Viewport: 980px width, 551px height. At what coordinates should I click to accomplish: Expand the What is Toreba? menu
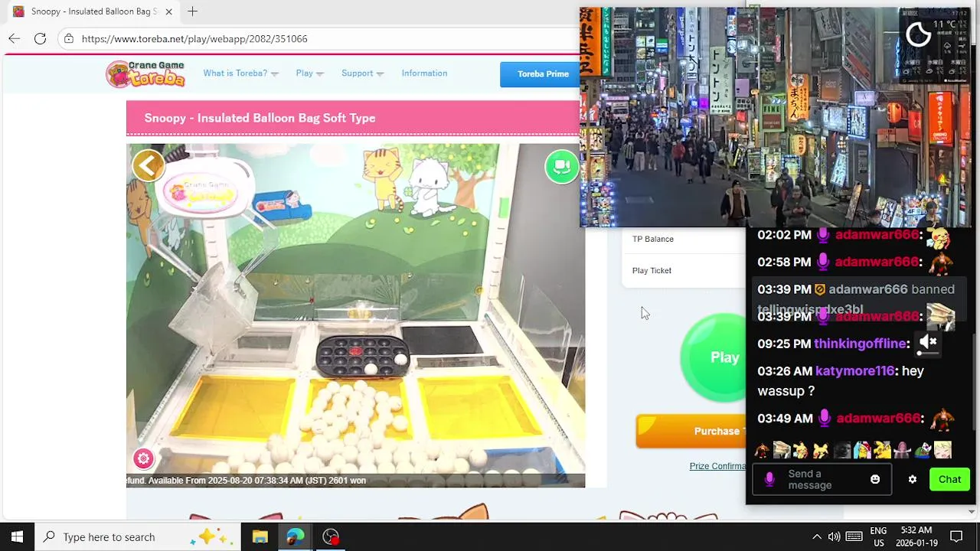coord(240,73)
